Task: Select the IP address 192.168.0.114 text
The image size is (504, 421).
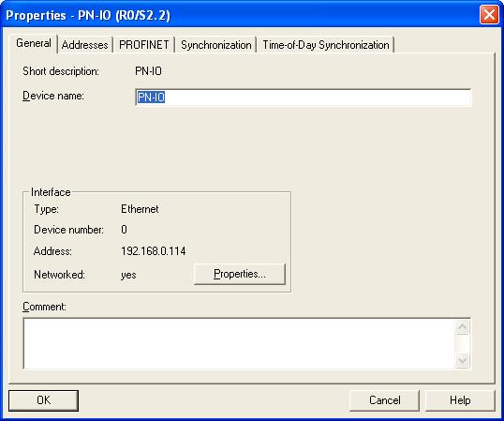Action: click(154, 251)
